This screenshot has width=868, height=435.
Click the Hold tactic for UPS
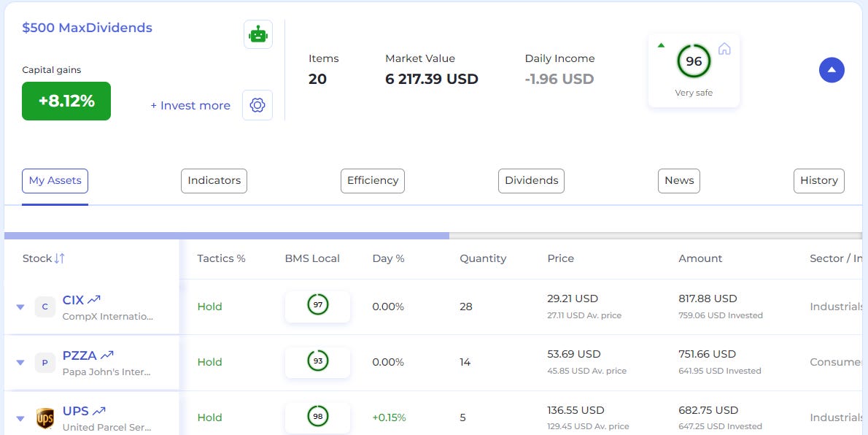pos(210,417)
